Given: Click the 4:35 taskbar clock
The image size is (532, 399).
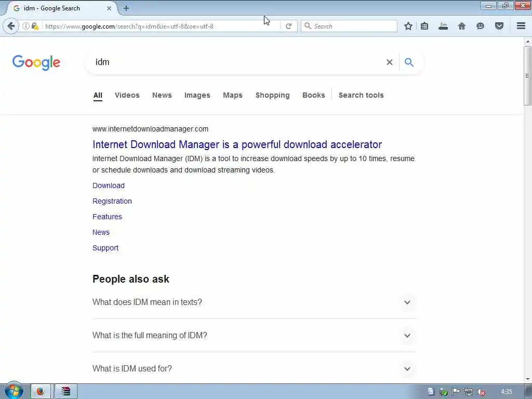Looking at the screenshot, I should [506, 392].
